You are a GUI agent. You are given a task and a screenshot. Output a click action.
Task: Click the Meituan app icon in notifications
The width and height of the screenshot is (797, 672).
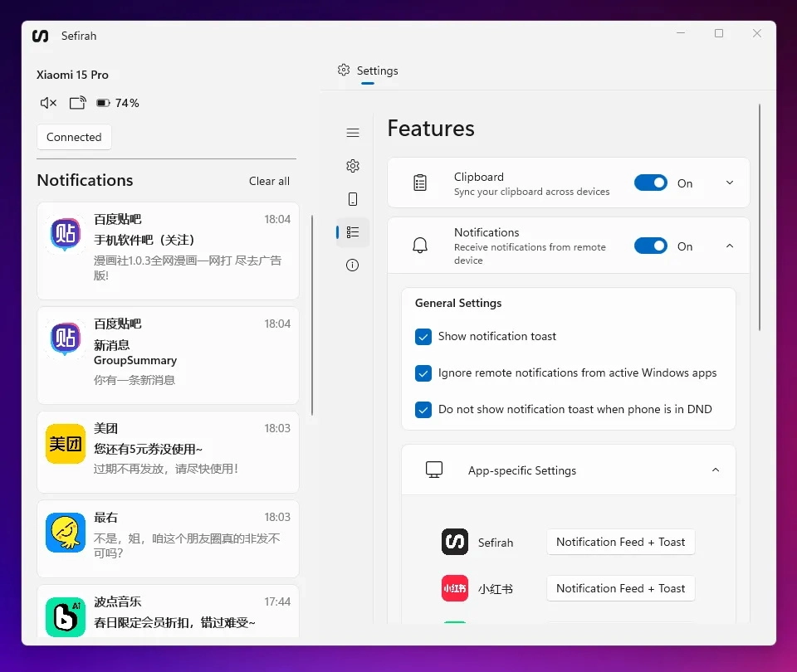click(65, 444)
